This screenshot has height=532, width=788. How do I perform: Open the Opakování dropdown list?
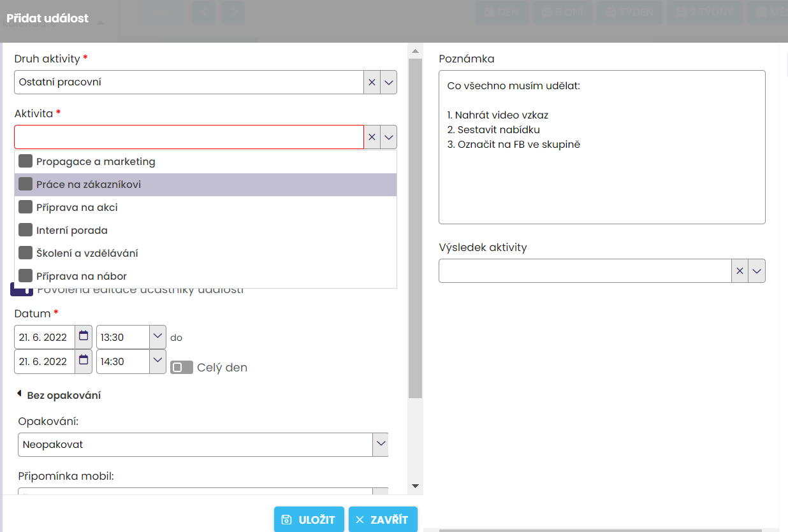point(381,444)
